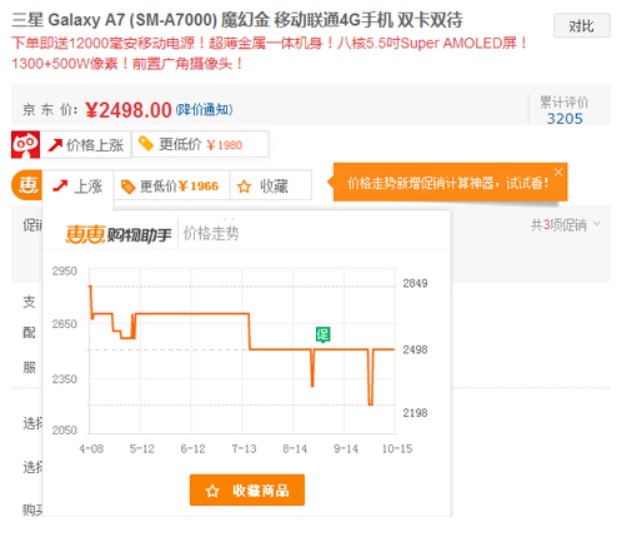Click the 对比 compare button
The image size is (624, 545).
point(580,25)
